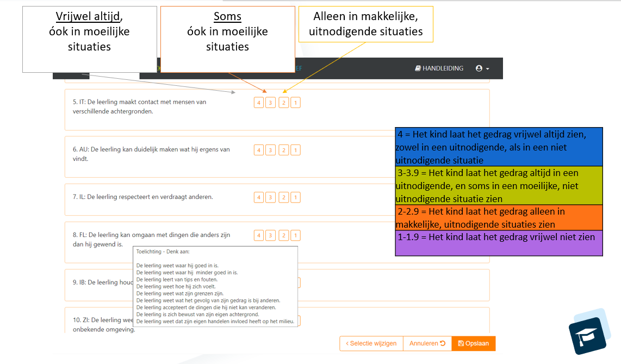621x364 pixels.
Task: Select score 3 for question 5 IT
Action: click(271, 103)
